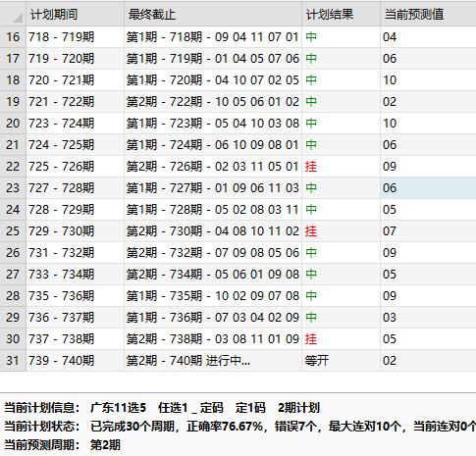Image resolution: width=476 pixels, height=456 pixels.
Task: Click the 739 - 740期 plan period cell
Action: tap(76, 361)
